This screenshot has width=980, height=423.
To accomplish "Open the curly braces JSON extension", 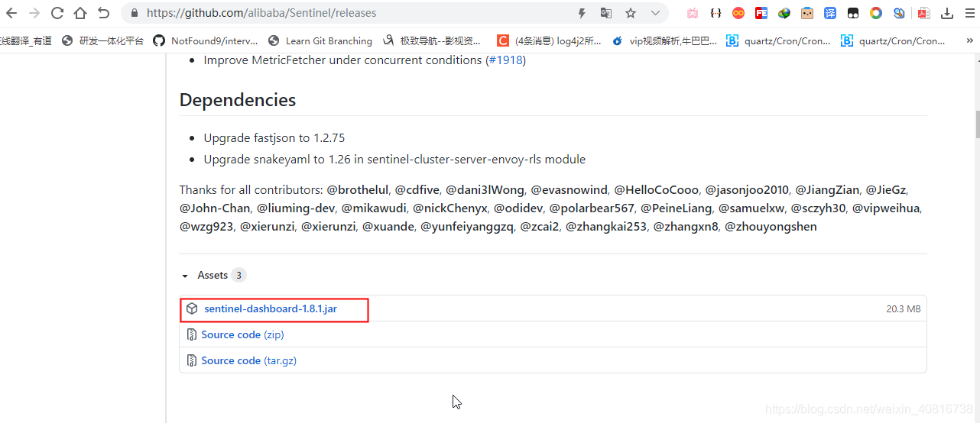I will click(x=716, y=13).
